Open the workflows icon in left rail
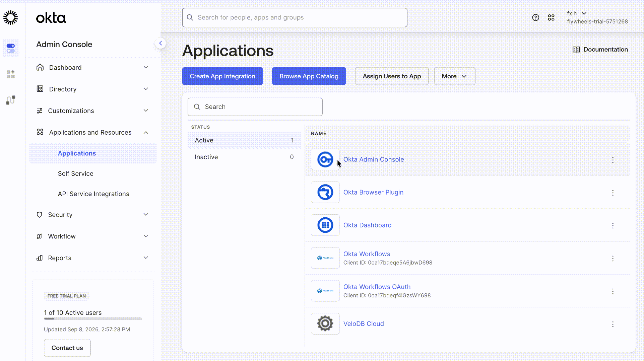Viewport: 644px width, 361px height. pos(11,100)
